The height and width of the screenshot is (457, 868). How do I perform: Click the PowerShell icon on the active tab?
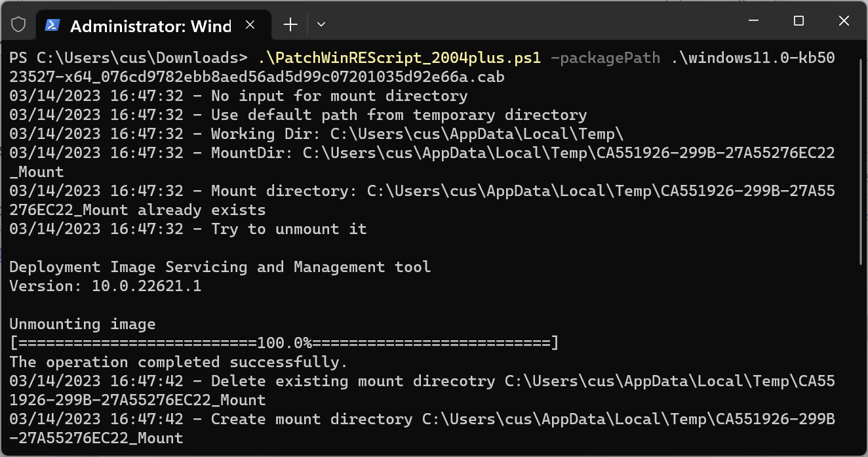[51, 26]
